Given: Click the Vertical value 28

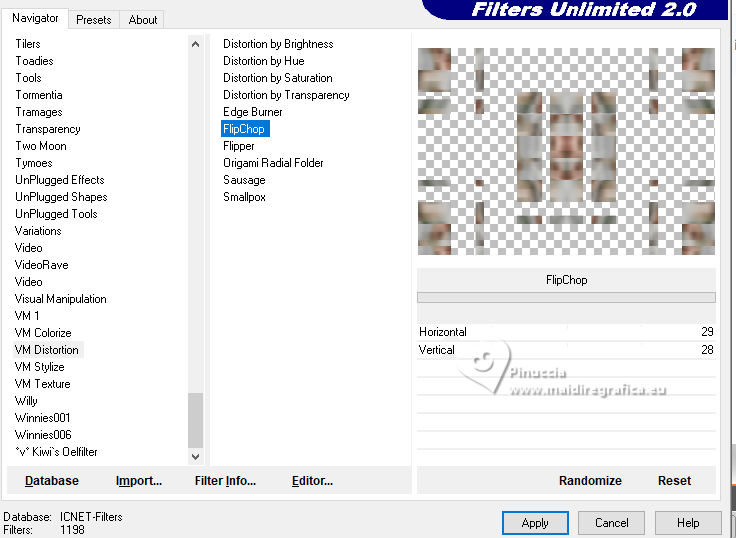Looking at the screenshot, I should pos(707,350).
